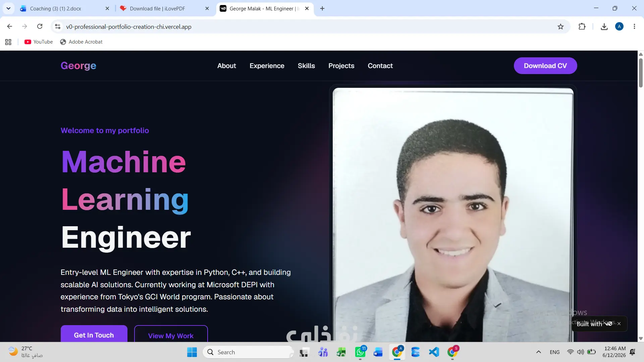
Task: Open the Adobe Acrobat bookmark
Action: pyautogui.click(x=81, y=42)
